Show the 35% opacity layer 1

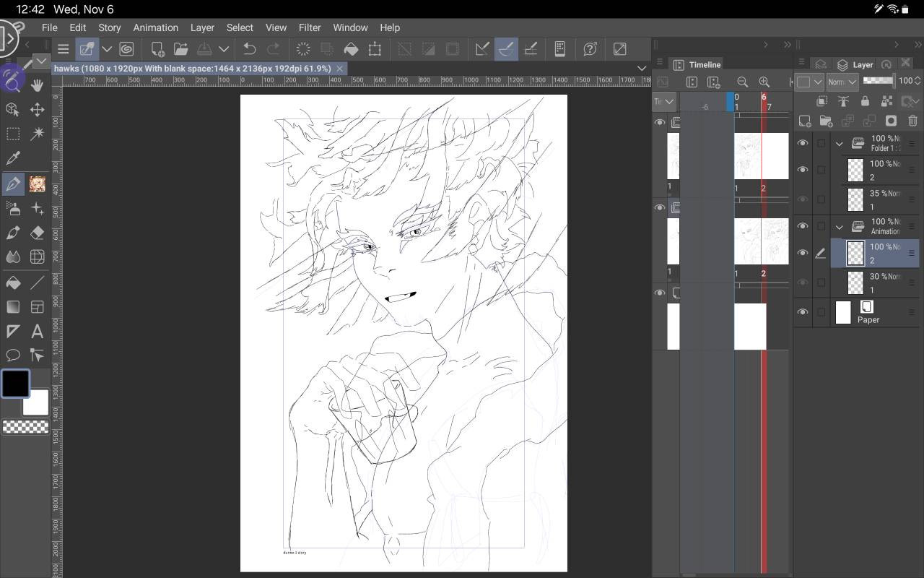pos(803,199)
